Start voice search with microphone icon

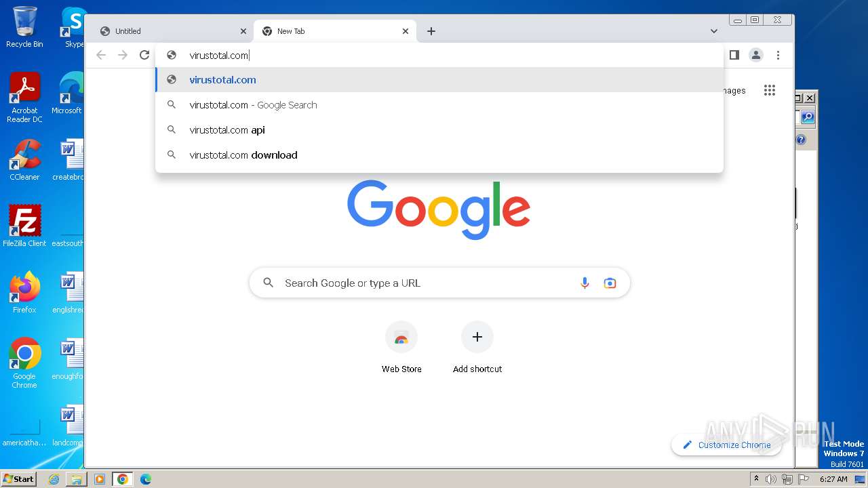(x=585, y=283)
